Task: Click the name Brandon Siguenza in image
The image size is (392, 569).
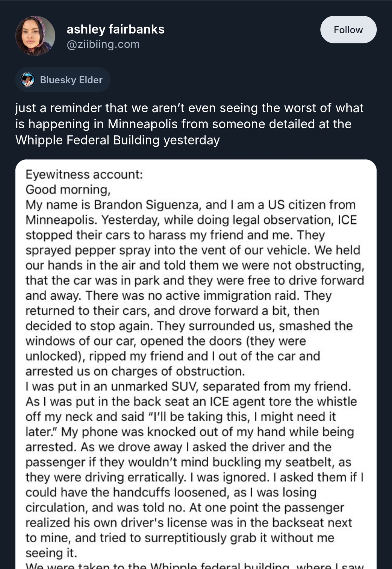Action: click(146, 205)
